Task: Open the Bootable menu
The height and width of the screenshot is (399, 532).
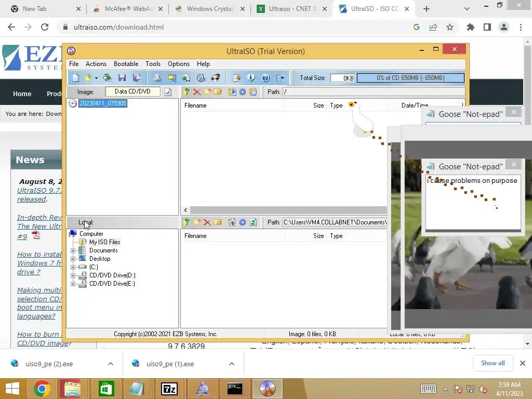Action: (x=126, y=64)
